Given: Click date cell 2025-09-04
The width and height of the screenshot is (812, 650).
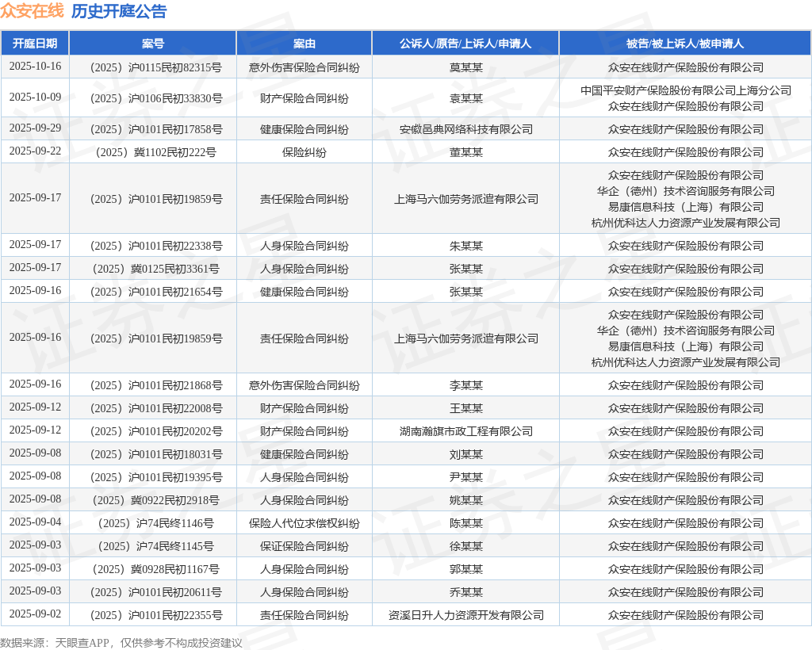Looking at the screenshot, I should click(35, 522).
